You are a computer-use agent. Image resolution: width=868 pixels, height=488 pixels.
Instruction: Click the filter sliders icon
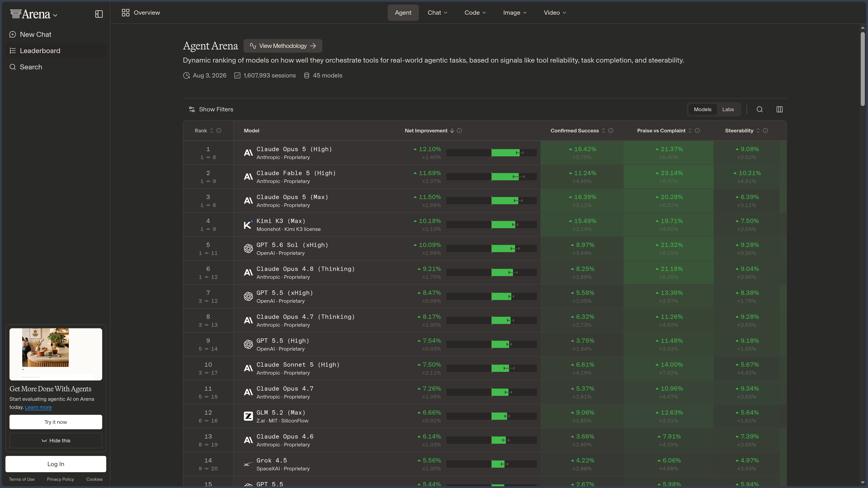192,109
